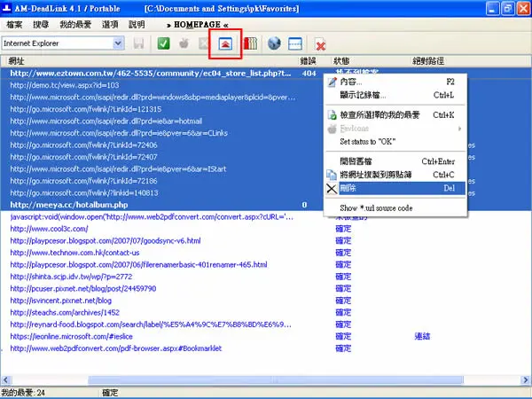Screen dimensions: 532x399
Task: Select the http://www.cool3c.com/ entry
Action: [49, 229]
